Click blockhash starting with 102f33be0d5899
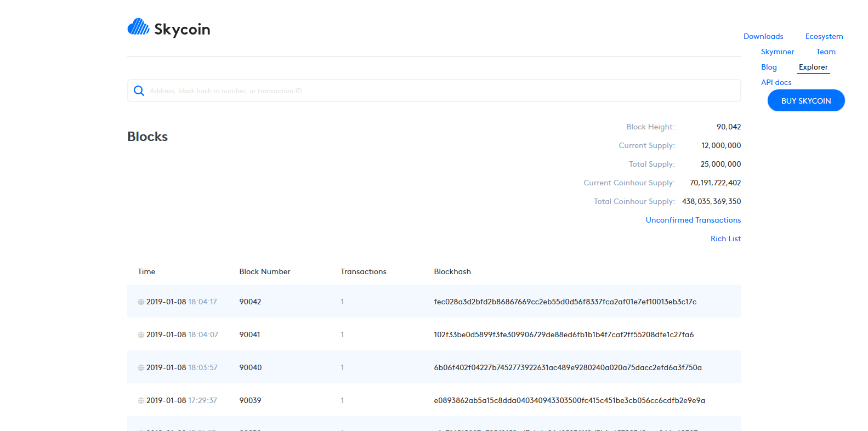The width and height of the screenshot is (868, 431). [x=564, y=334]
